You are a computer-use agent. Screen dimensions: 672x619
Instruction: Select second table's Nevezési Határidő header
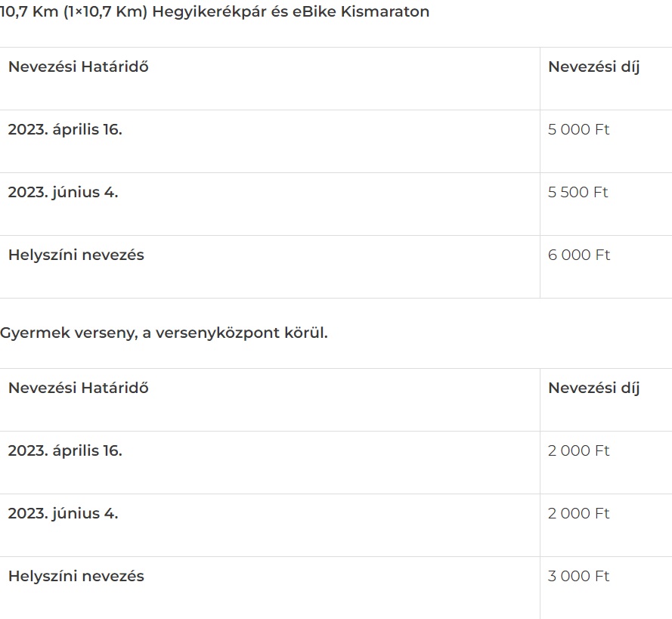79,388
